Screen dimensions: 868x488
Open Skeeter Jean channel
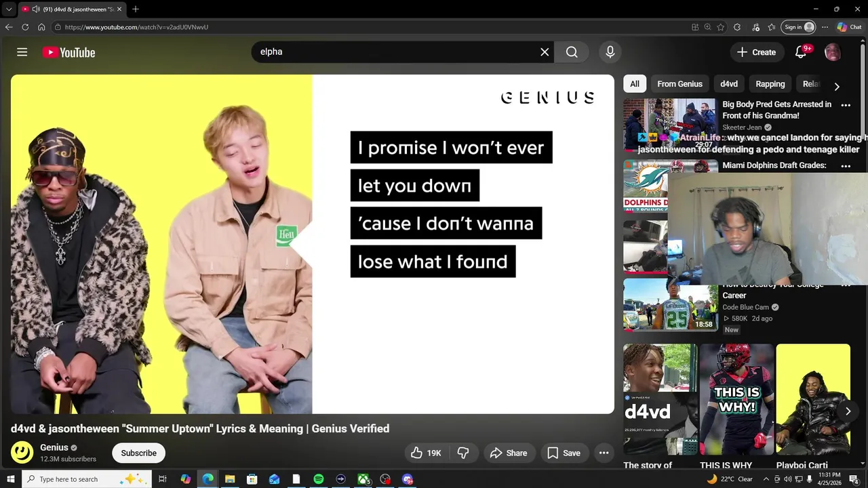[743, 127]
